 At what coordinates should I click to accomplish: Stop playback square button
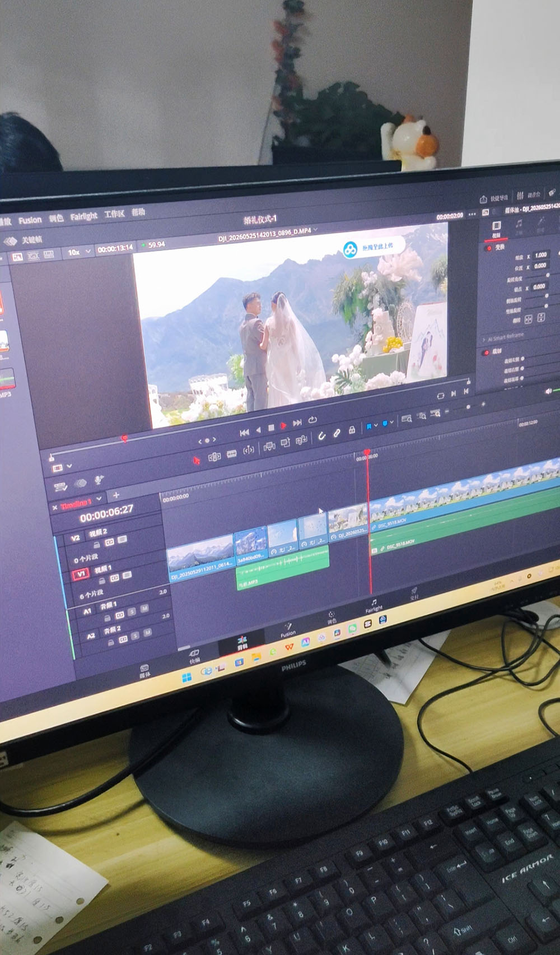[x=271, y=428]
